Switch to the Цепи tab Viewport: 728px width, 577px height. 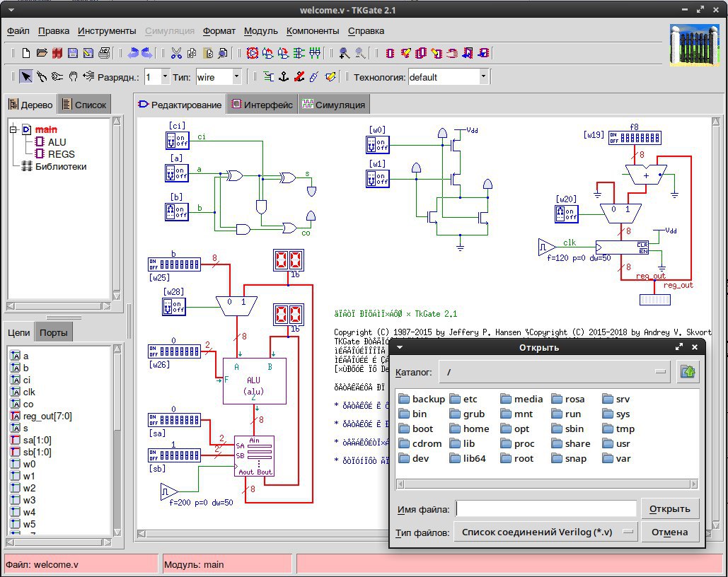(x=18, y=332)
